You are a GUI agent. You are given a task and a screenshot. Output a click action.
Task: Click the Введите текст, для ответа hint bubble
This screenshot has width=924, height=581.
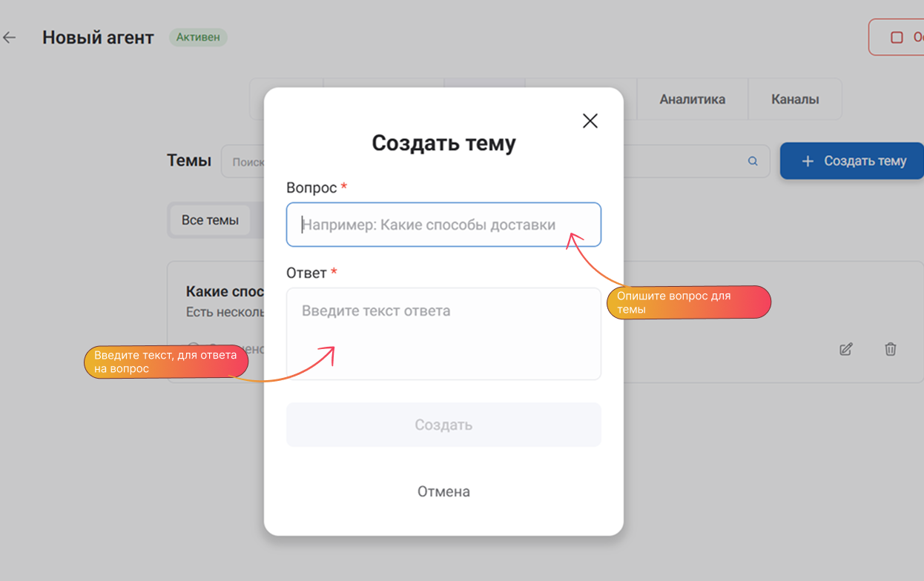pyautogui.click(x=165, y=362)
